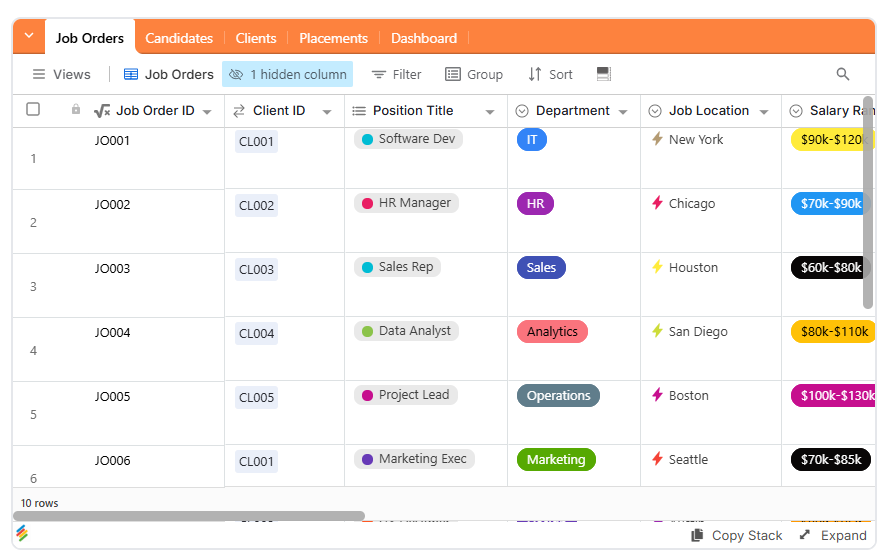
Task: Click the select-type icon of Department
Action: tap(522, 111)
